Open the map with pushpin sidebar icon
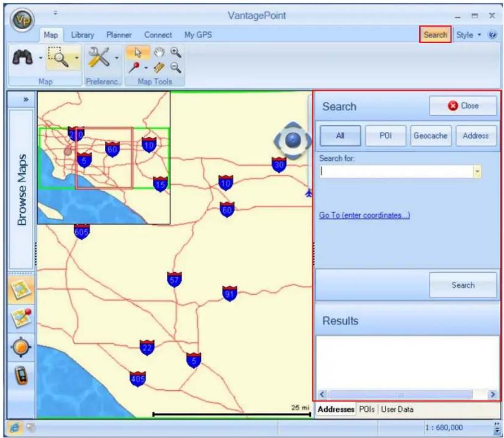This screenshot has height=438, width=504. pyautogui.click(x=21, y=318)
